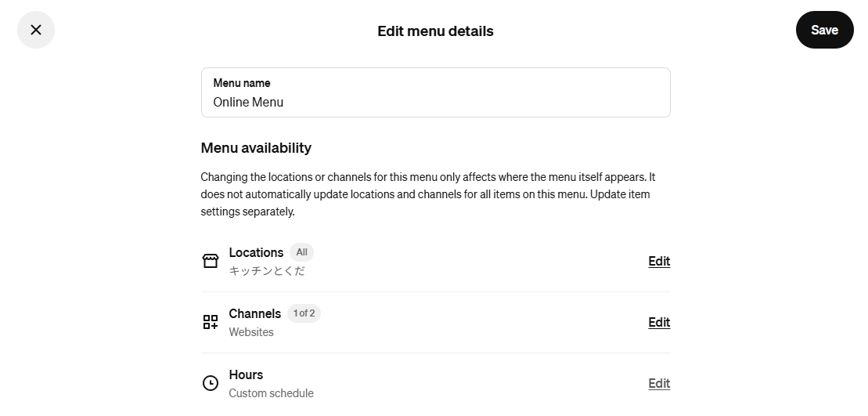Edit the Hours schedule
This screenshot has height=416, width=868.
(x=659, y=383)
